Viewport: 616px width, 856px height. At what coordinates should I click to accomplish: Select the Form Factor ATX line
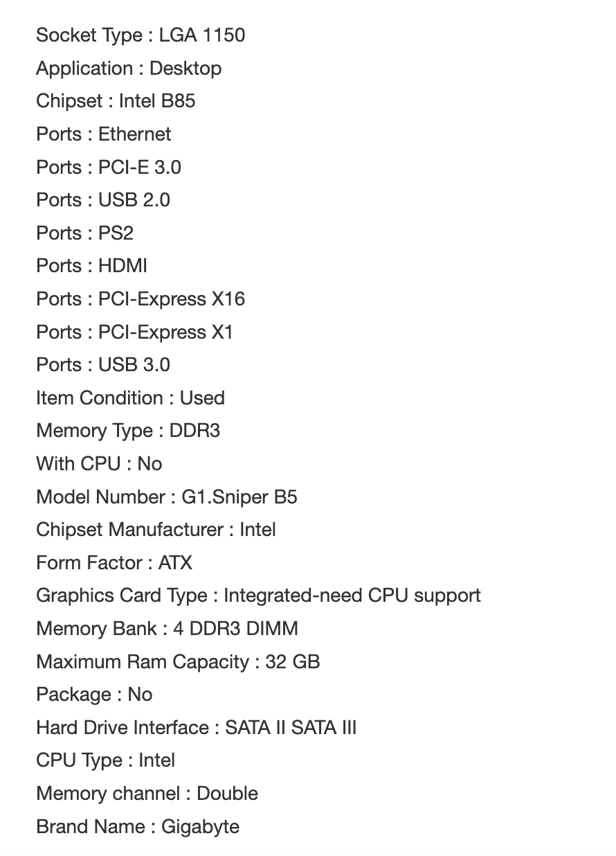click(x=114, y=563)
